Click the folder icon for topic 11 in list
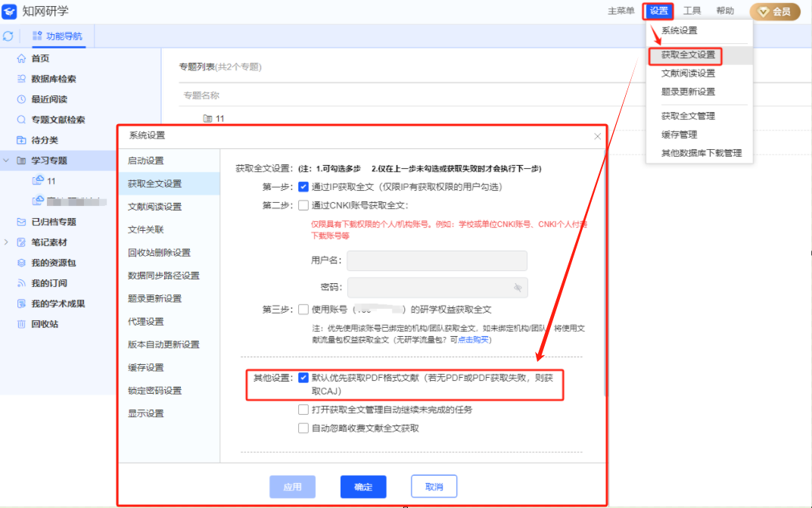This screenshot has height=508, width=812. [x=207, y=119]
